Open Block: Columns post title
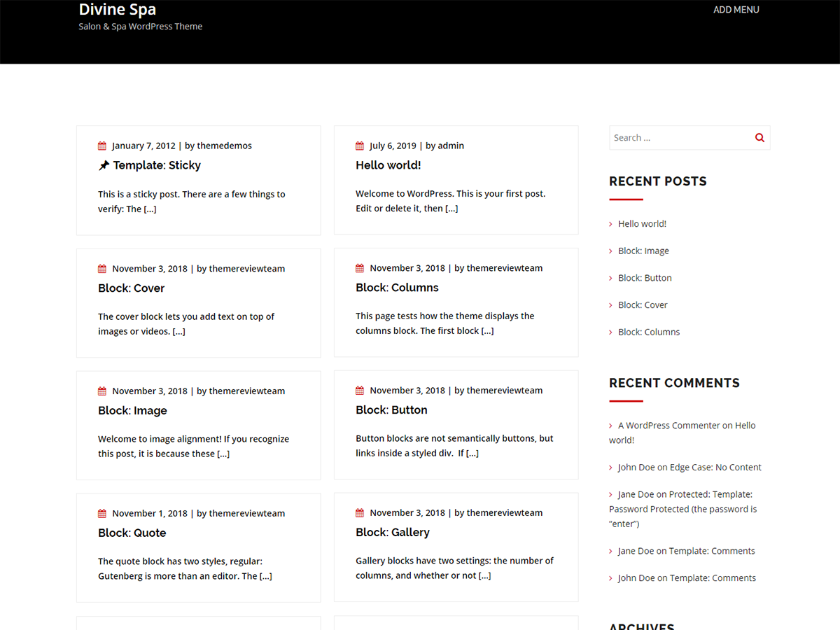Image resolution: width=840 pixels, height=630 pixels. coord(397,288)
